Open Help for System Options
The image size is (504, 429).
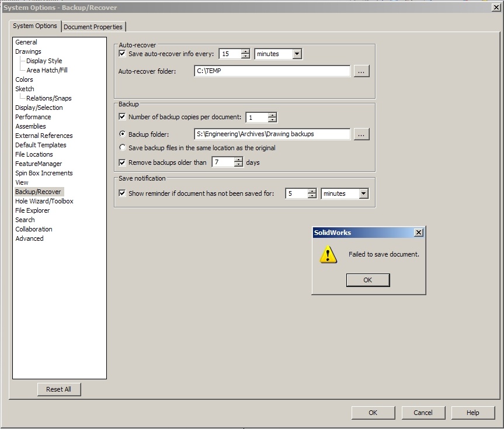point(473,413)
